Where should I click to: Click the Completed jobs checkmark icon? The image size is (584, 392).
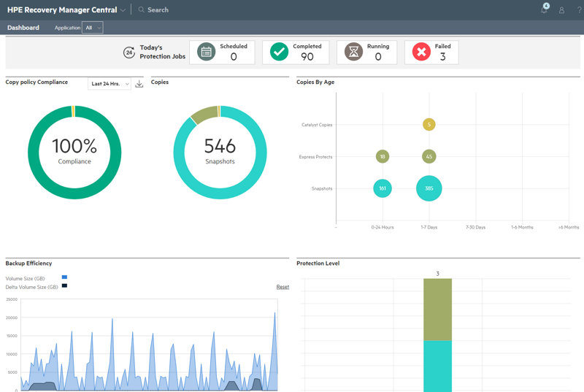(x=279, y=52)
